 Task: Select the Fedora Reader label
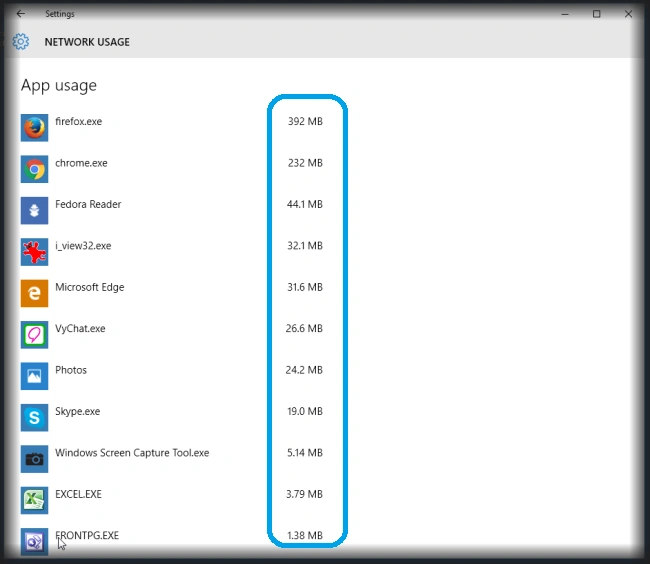(x=88, y=204)
